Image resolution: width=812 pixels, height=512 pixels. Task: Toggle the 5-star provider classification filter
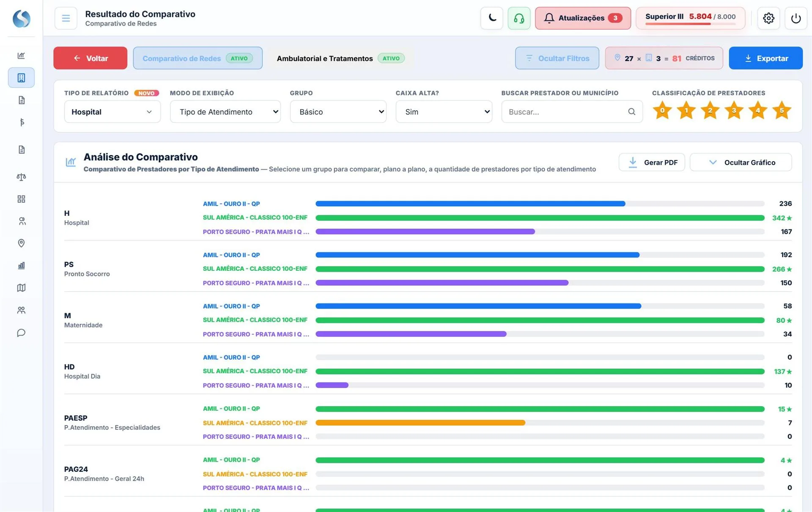782,110
